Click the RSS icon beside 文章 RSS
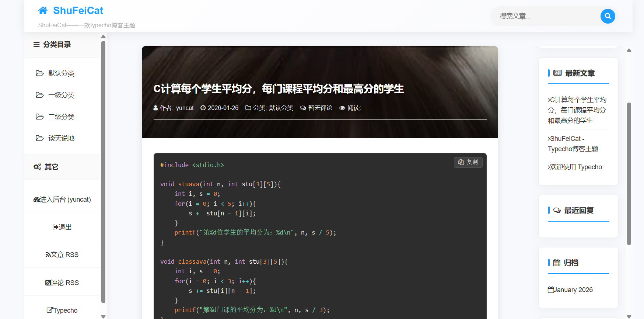 point(48,255)
